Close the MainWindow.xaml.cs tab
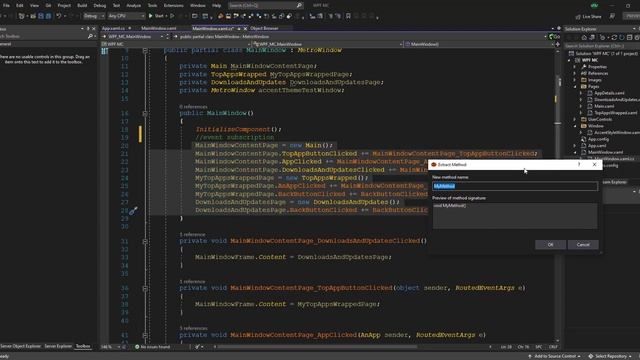The height and width of the screenshot is (360, 640). pos(245,29)
